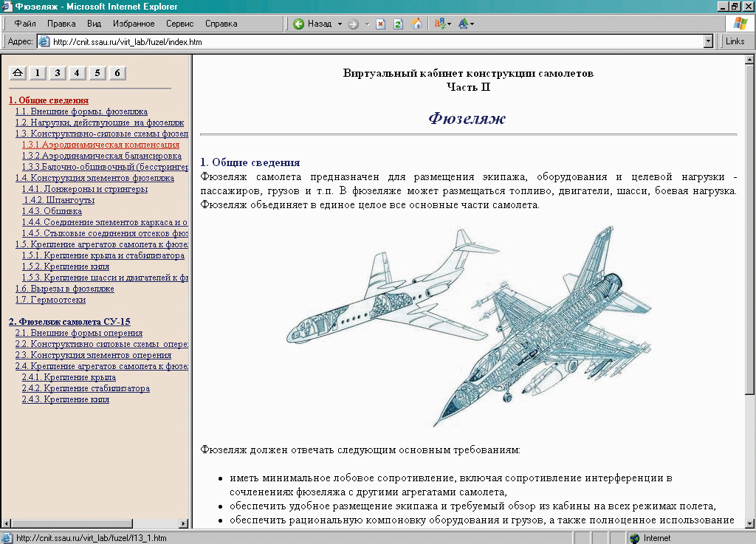This screenshot has height=544, width=756.
Task: Open link 2.4.2. Крепление стабилизатора
Action: 86,388
